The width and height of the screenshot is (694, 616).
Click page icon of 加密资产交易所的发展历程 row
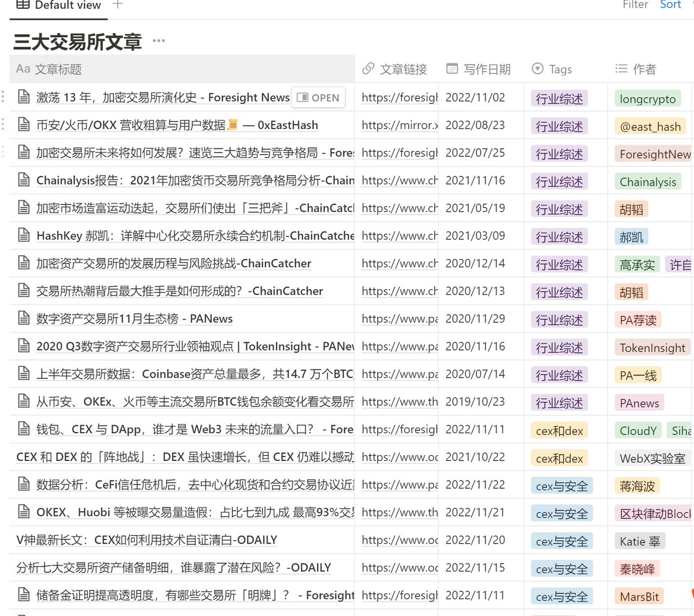click(x=24, y=263)
